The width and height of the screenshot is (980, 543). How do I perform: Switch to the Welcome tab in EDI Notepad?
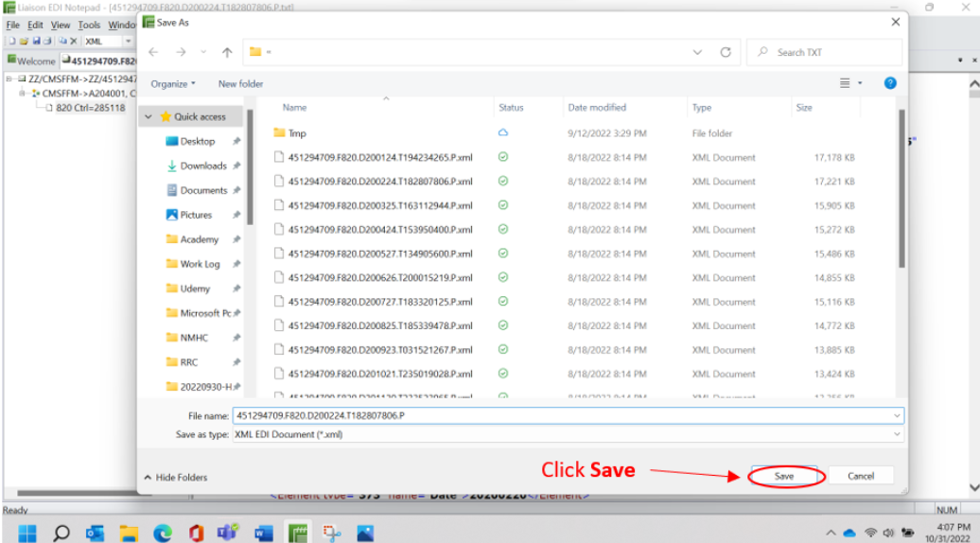point(31,61)
